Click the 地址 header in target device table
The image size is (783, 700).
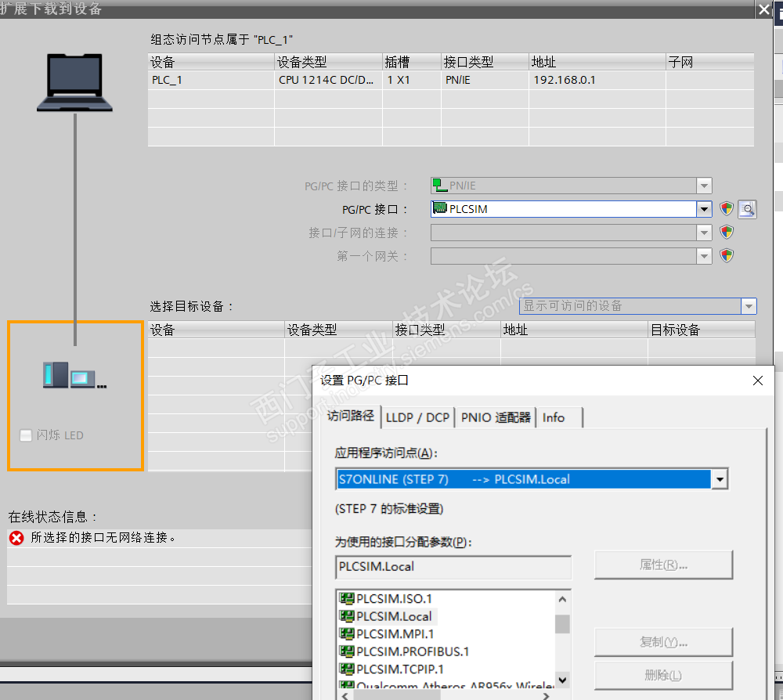coord(574,330)
